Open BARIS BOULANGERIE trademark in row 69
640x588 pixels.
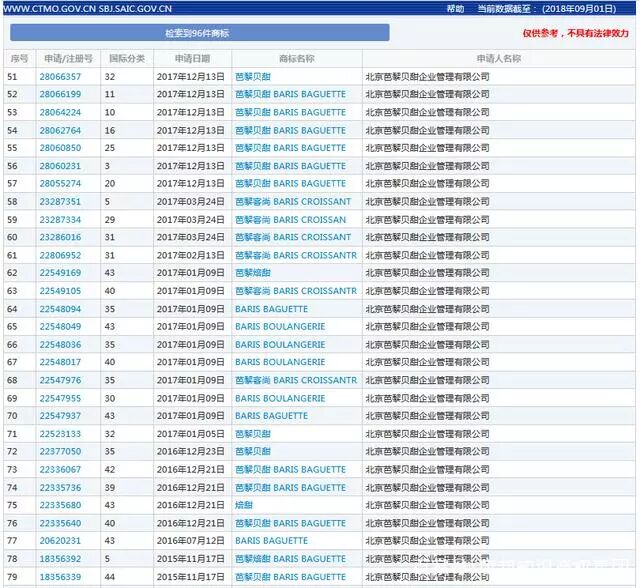(x=280, y=398)
